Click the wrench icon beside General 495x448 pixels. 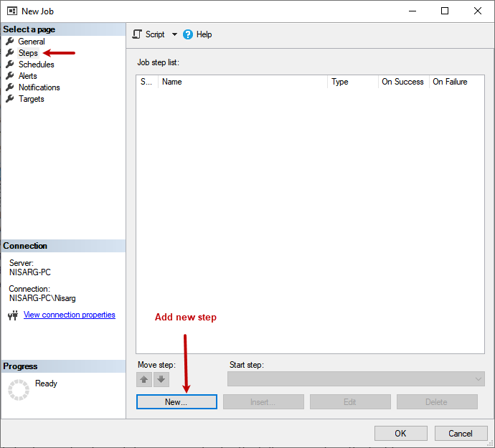[10, 41]
